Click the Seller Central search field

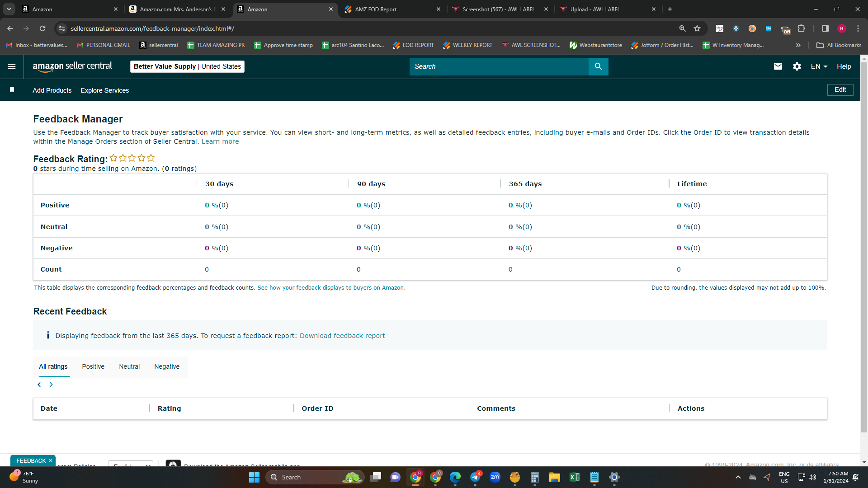(499, 66)
